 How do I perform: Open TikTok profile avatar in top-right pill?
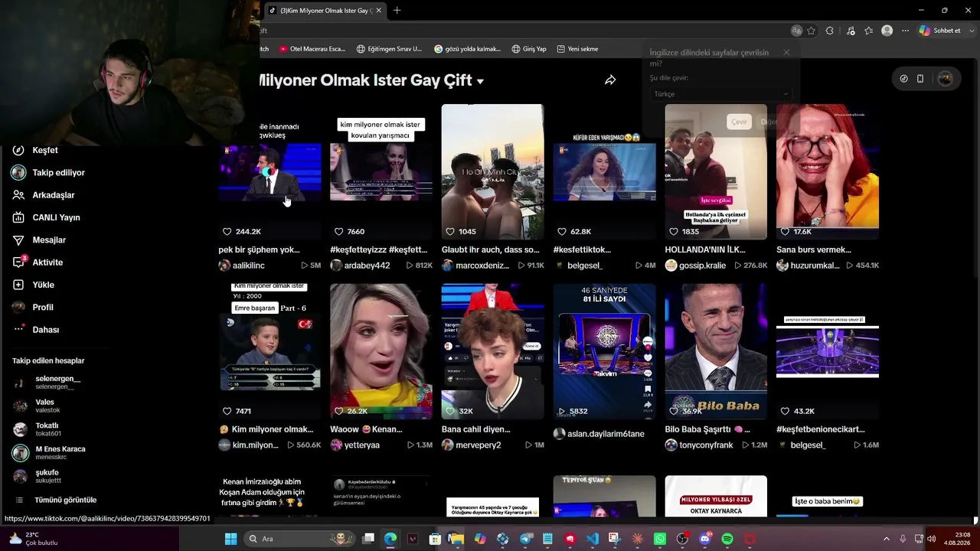click(945, 79)
